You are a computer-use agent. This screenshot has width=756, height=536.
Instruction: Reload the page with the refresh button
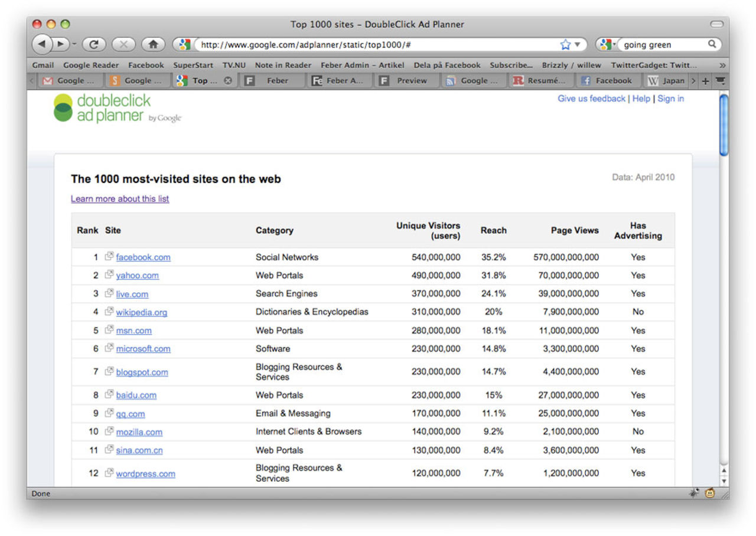pos(93,44)
